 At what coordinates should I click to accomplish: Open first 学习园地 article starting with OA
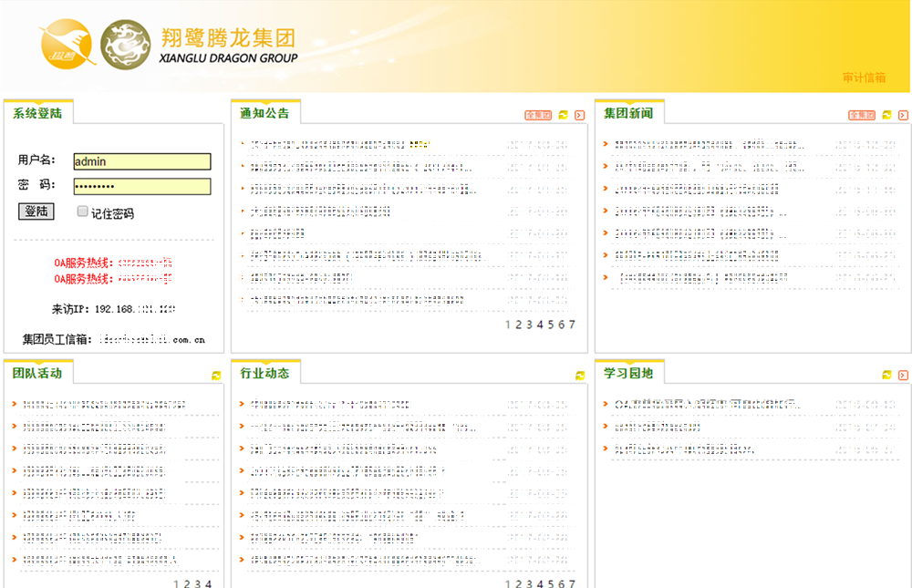707,404
